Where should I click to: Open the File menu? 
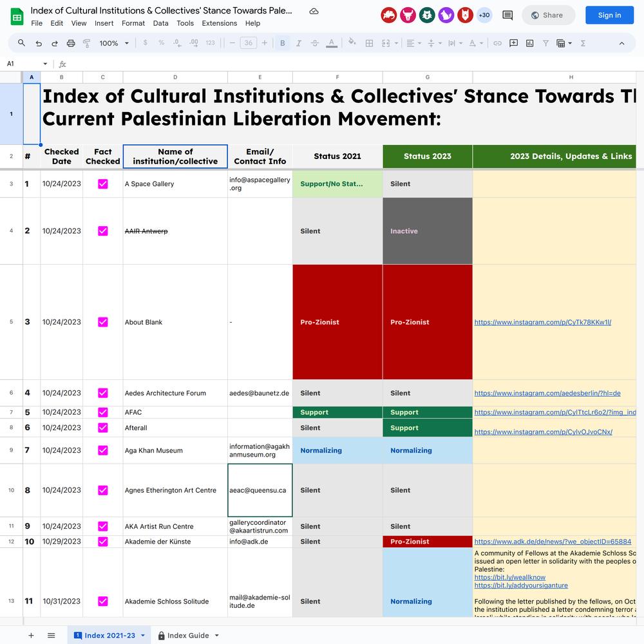37,23
